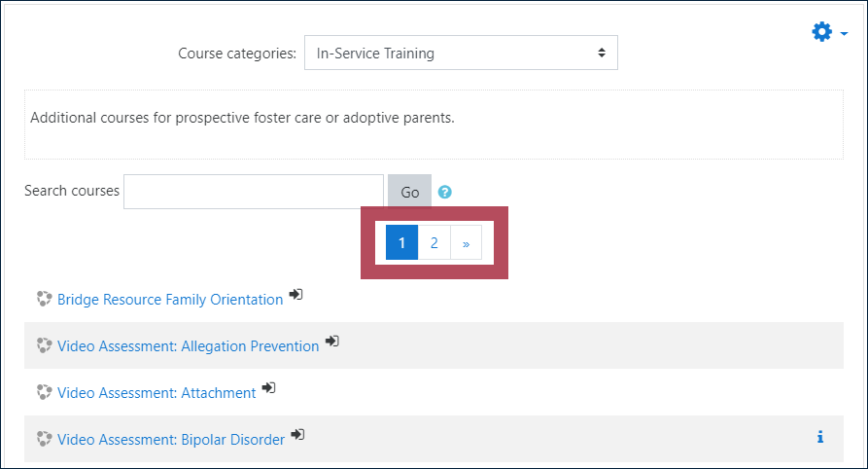
Task: Jump to next page with the » arrow
Action: (x=467, y=243)
